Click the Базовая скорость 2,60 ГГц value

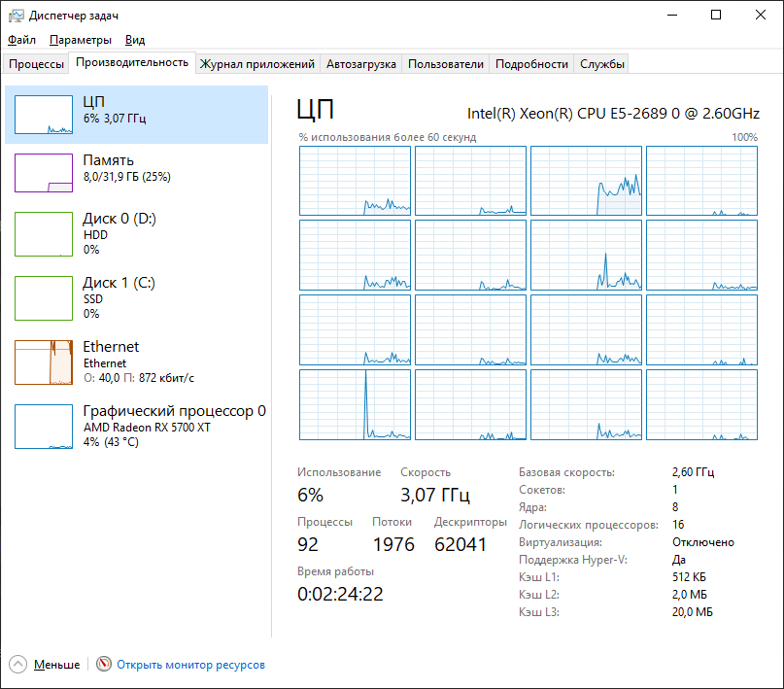point(693,472)
